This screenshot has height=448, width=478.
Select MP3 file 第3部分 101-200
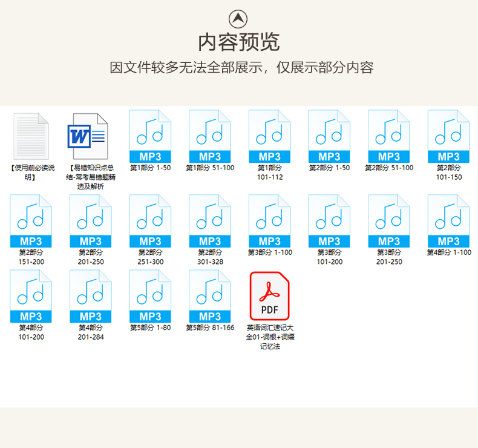pyautogui.click(x=329, y=221)
